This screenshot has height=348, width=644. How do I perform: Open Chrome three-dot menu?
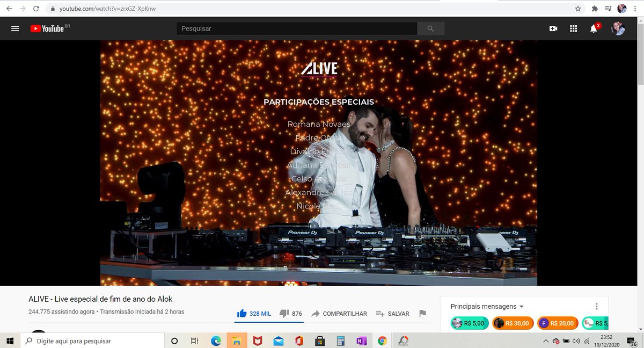(x=636, y=9)
